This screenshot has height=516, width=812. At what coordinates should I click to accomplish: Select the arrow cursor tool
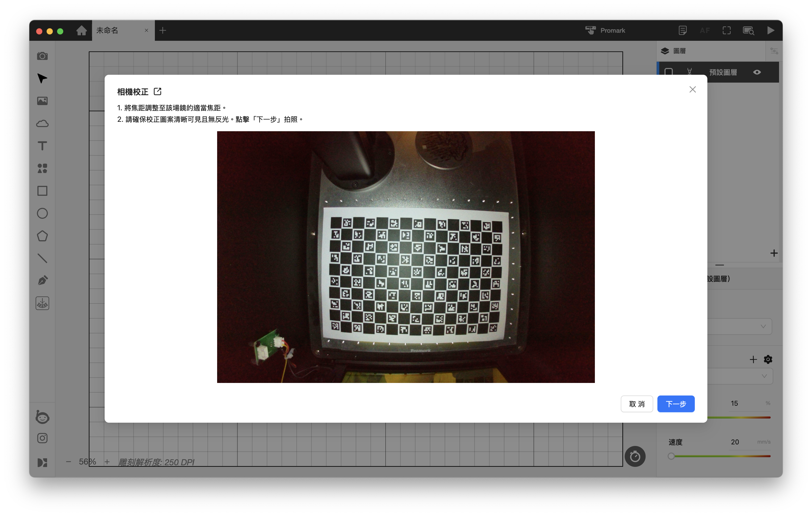pyautogui.click(x=42, y=78)
